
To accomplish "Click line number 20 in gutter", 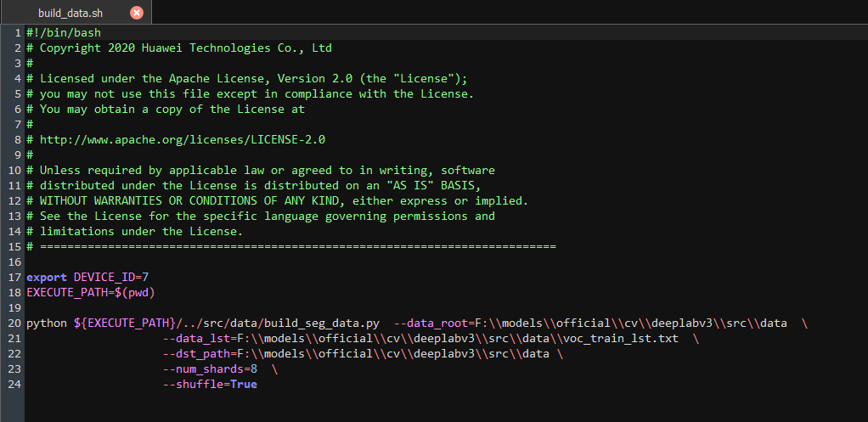I will 15,323.
